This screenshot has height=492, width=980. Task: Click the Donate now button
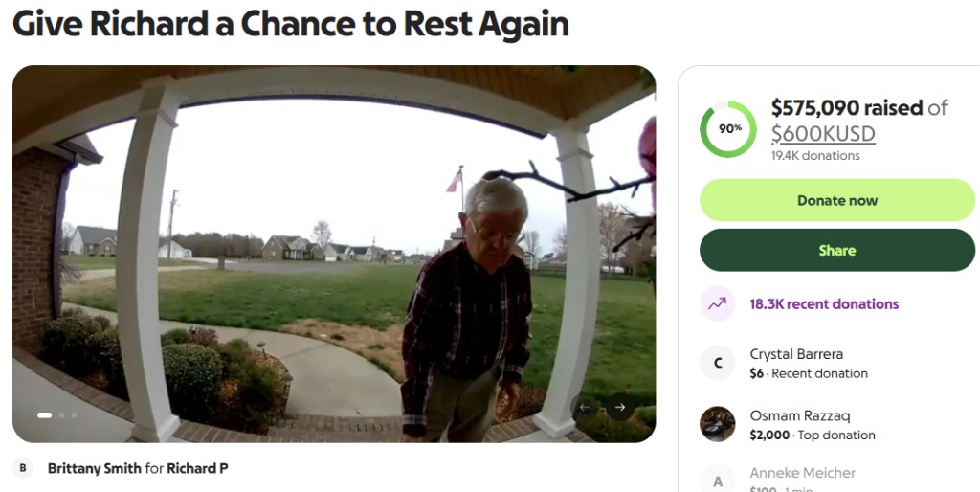[x=836, y=200]
